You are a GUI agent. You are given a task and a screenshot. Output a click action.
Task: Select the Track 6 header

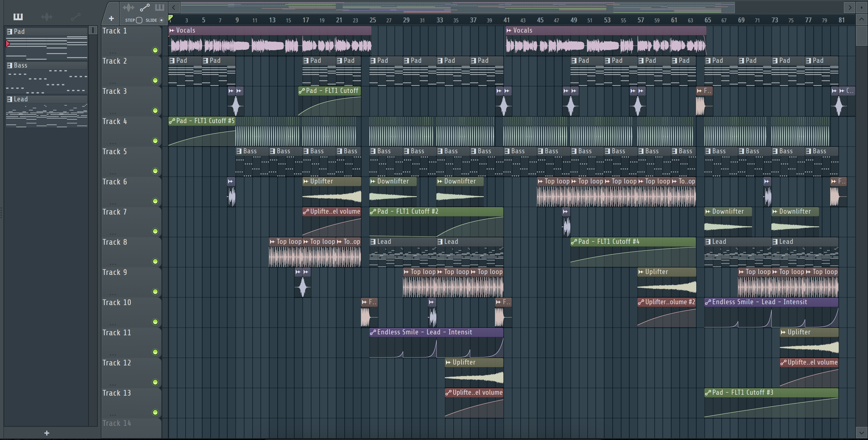[131, 191]
